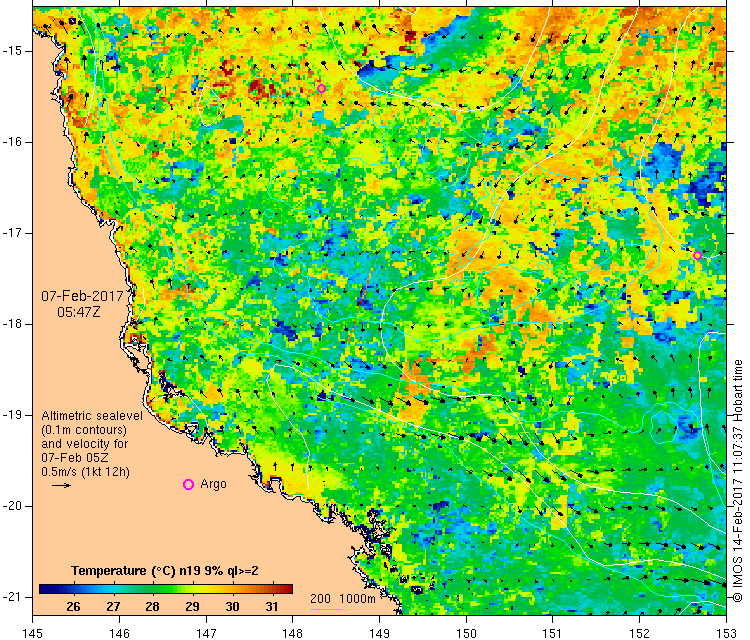Click the '07-Feb 05Z' text line
The height and width of the screenshot is (640, 750).
click(75, 457)
